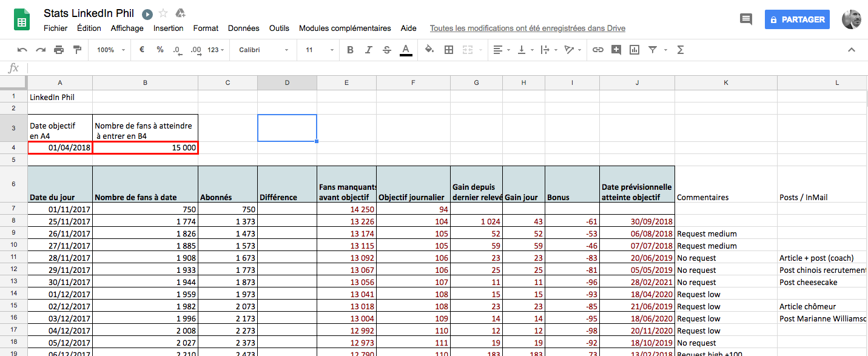Viewport: 868px width, 356px height.
Task: Open the fill color bucket
Action: pyautogui.click(x=429, y=50)
